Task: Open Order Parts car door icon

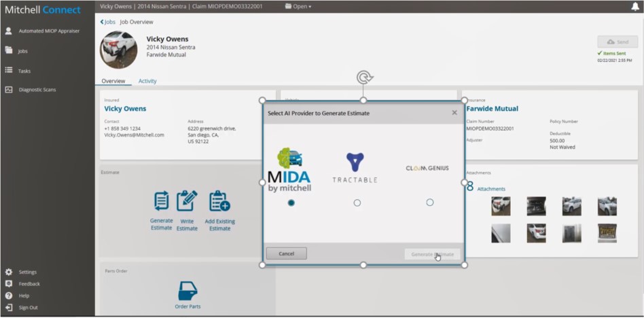Action: coord(187,291)
